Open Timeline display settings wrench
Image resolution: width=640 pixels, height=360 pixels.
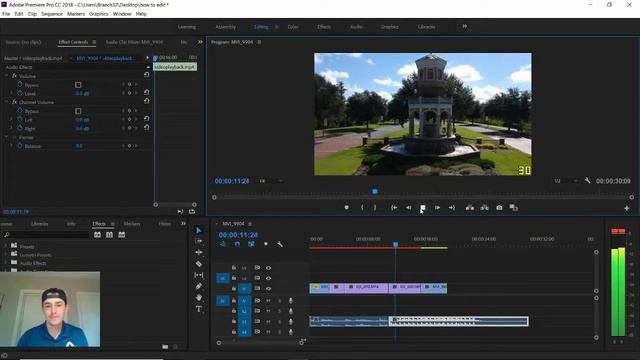pyautogui.click(x=280, y=244)
